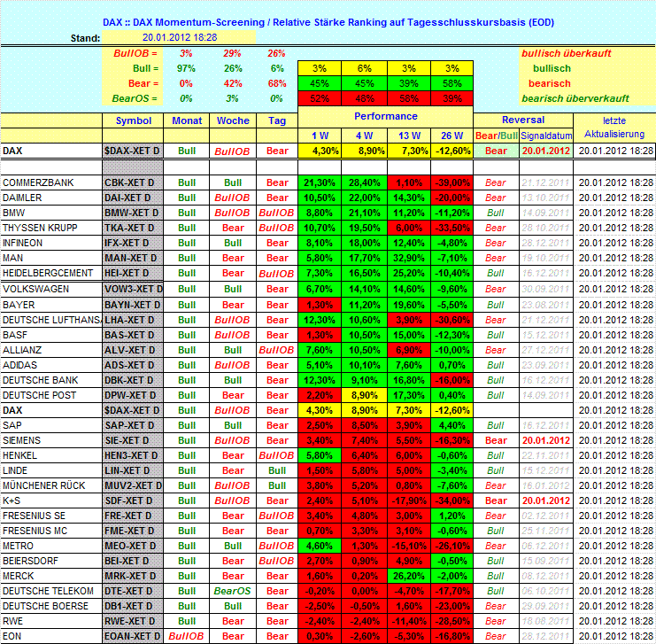Screen dimensions: 656x644
Task: Click the Signaldatum column header
Action: pyautogui.click(x=546, y=136)
